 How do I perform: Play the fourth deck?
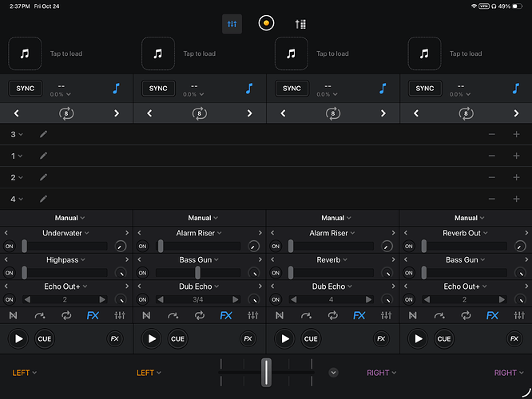[x=418, y=339]
